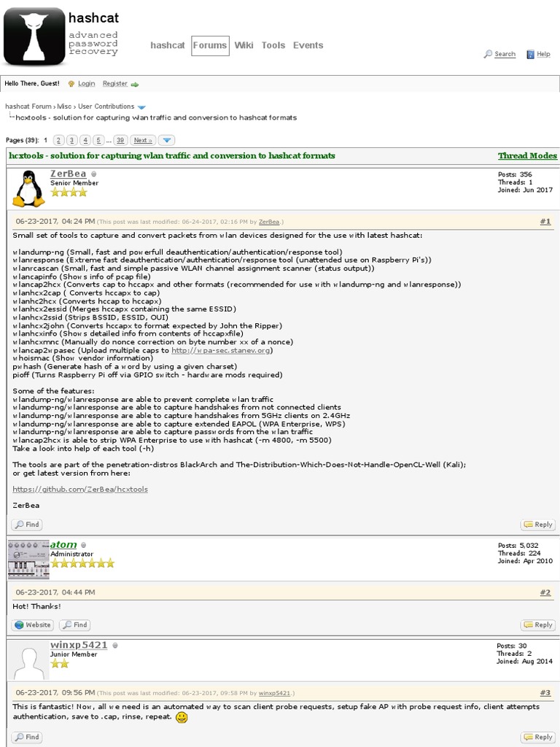Screen dimensions: 560x747
Task: Click 'Posts: 5,032' in atom's stats
Action: pos(518,546)
